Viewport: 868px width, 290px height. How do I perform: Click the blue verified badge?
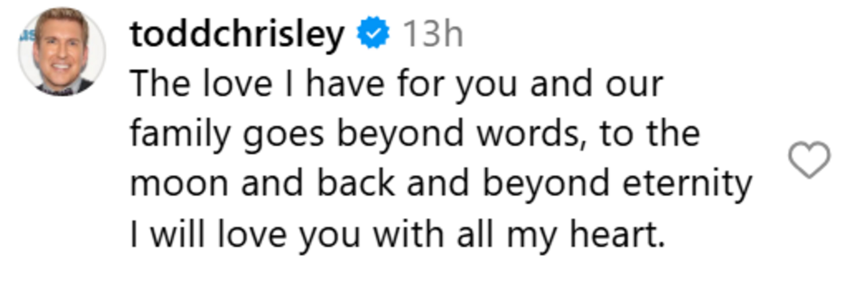(x=373, y=33)
